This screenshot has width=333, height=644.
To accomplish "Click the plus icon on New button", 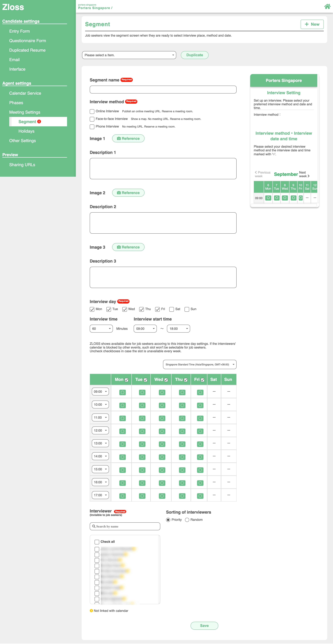I will (x=307, y=24).
